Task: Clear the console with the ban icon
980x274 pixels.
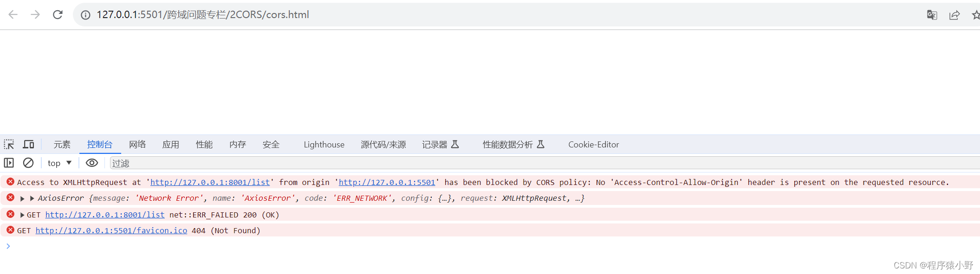Action: pyautogui.click(x=28, y=163)
